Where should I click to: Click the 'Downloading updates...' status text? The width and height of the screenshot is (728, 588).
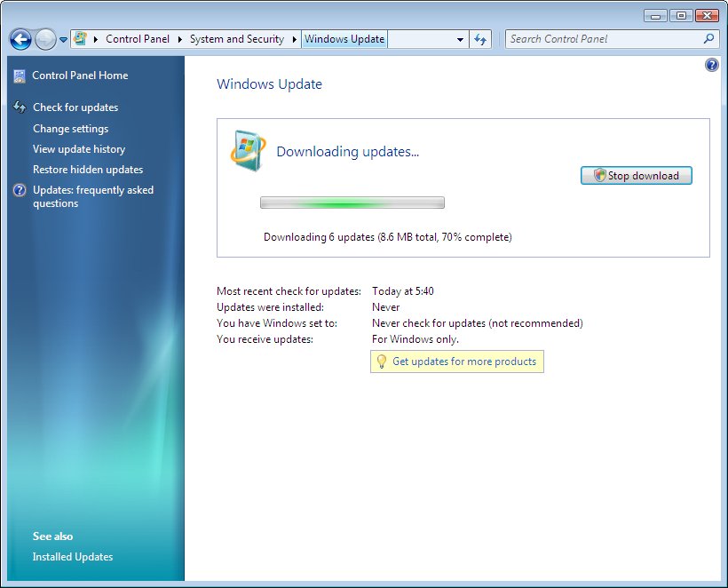[347, 152]
